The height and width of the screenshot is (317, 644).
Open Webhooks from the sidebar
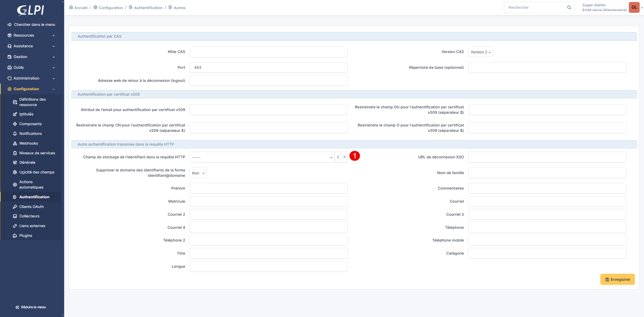point(29,143)
